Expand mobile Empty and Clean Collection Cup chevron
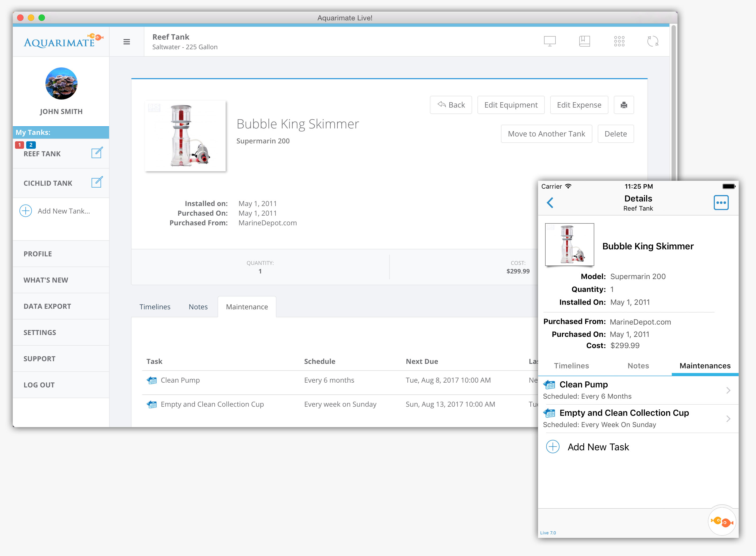 click(728, 419)
